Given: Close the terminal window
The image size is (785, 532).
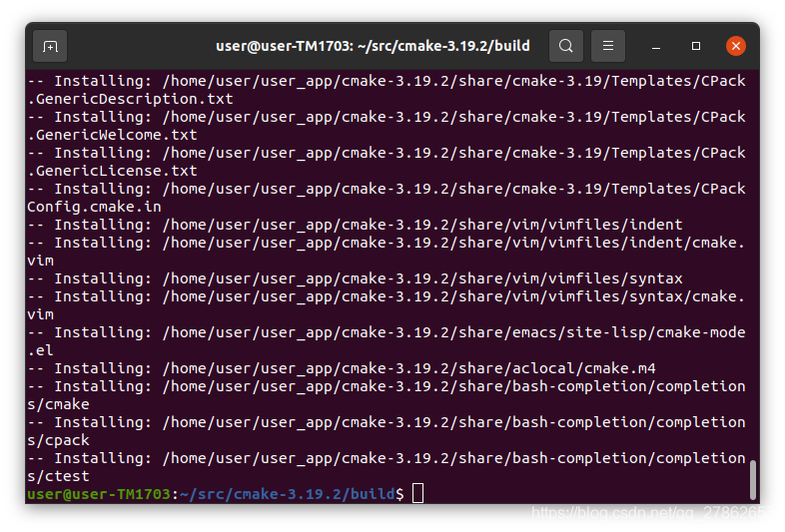Looking at the screenshot, I should [x=735, y=46].
